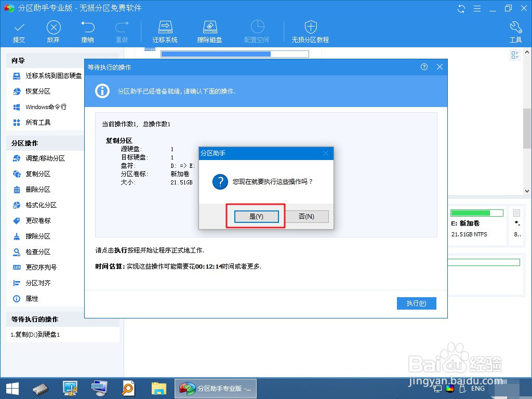Select 恢复分区 in wizard sidebar
532x399 pixels.
(x=32, y=91)
